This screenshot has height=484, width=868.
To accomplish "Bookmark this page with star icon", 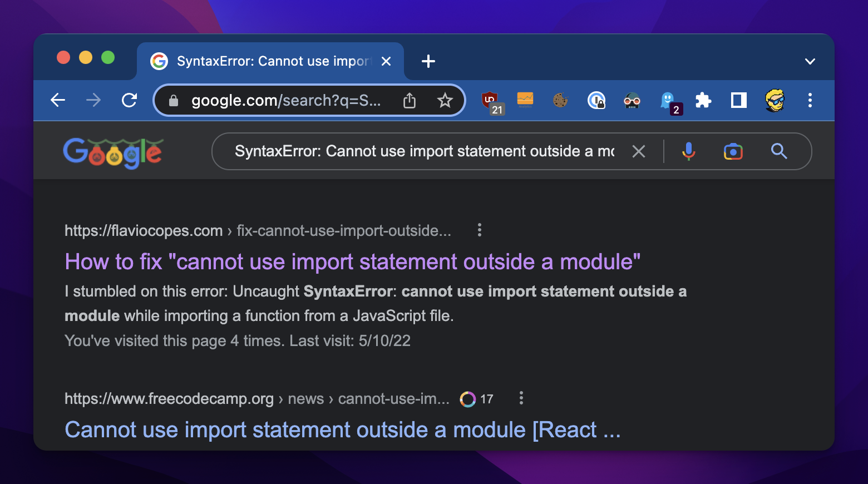I will click(445, 101).
